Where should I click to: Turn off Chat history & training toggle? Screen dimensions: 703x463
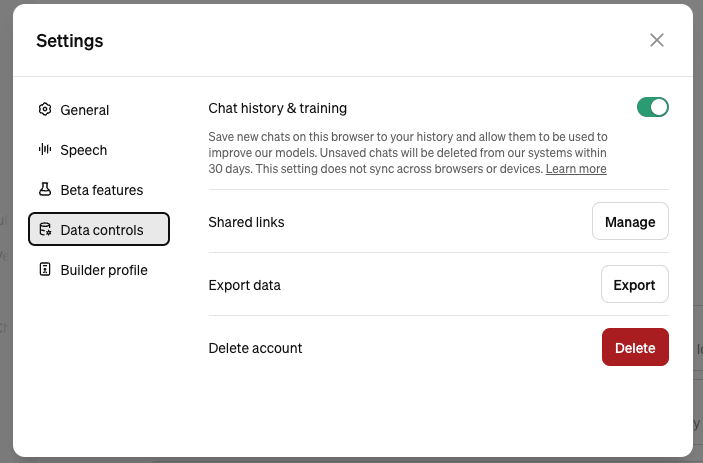tap(653, 107)
